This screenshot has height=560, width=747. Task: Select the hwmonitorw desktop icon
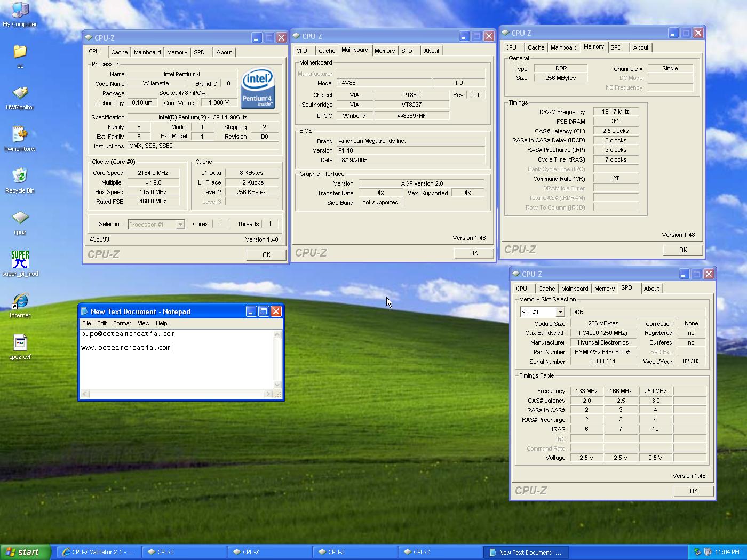[x=20, y=139]
